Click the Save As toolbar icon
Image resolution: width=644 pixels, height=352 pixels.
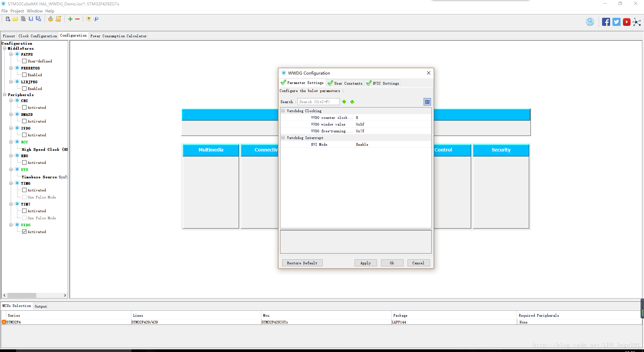[39, 19]
